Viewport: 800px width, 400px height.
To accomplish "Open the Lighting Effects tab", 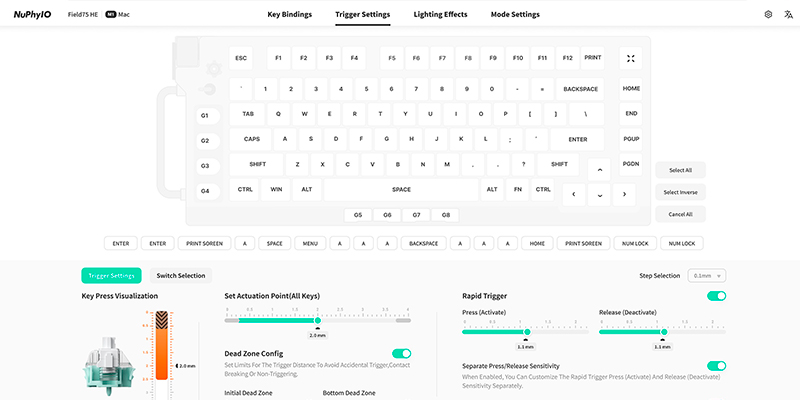I will click(x=442, y=15).
